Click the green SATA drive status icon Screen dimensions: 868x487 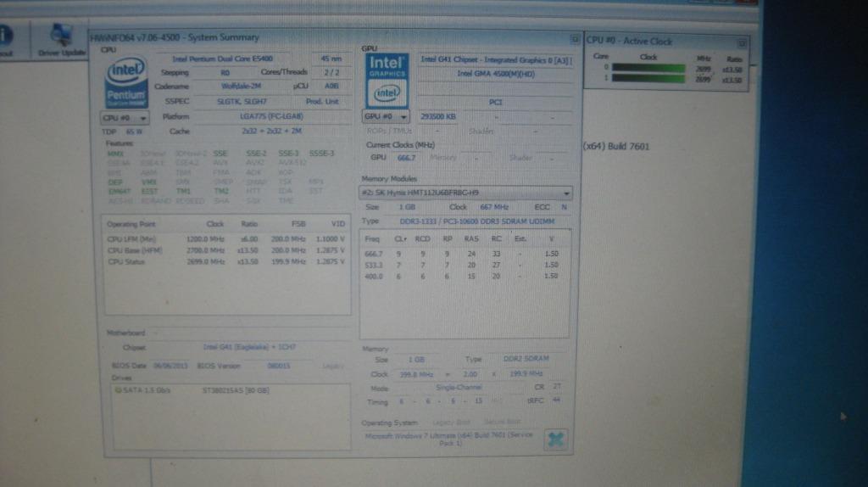click(x=117, y=390)
